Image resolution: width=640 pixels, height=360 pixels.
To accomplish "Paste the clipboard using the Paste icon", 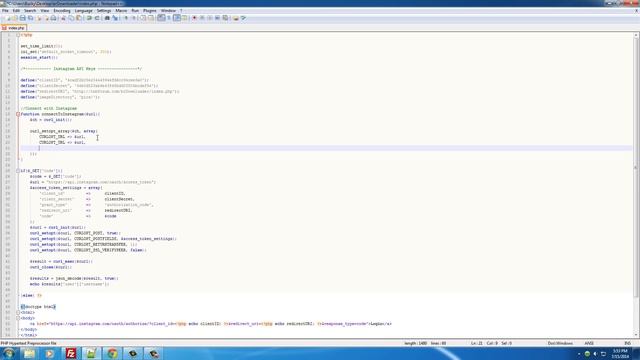I will pos(78,18).
